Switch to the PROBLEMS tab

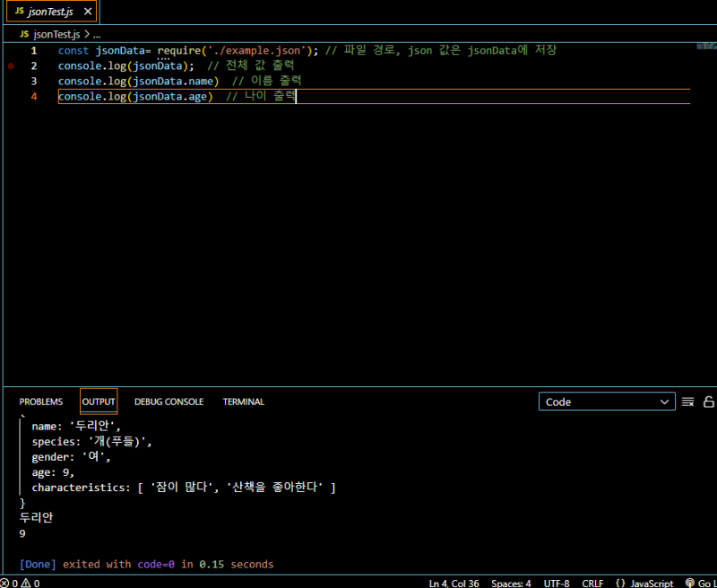click(x=41, y=402)
